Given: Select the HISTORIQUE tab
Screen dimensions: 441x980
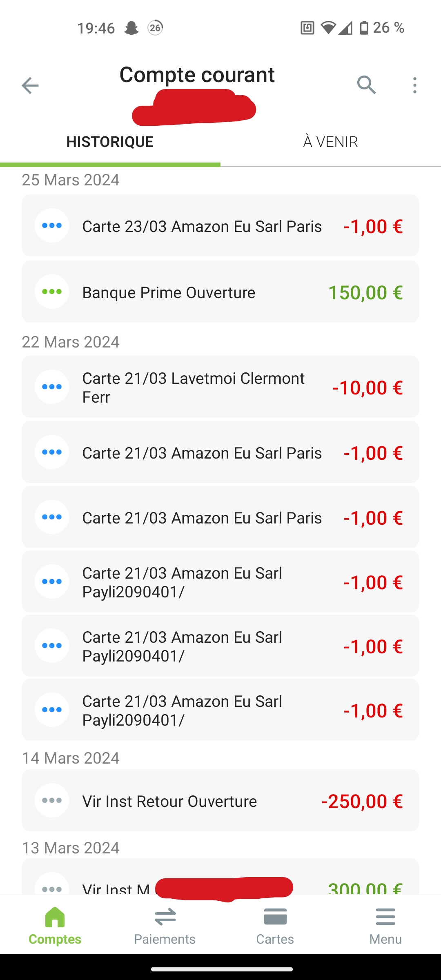Looking at the screenshot, I should coord(110,142).
